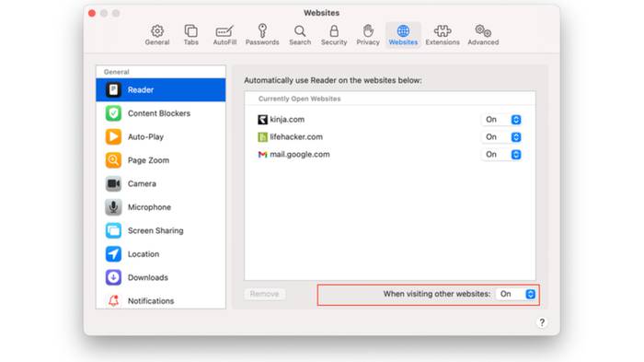Open the Privacy hand icon
Image resolution: width=644 pixels, height=362 pixels.
(368, 30)
